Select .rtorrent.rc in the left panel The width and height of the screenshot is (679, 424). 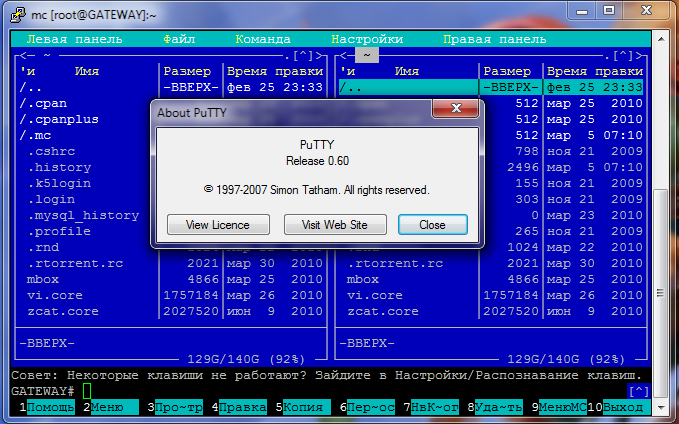click(x=75, y=263)
